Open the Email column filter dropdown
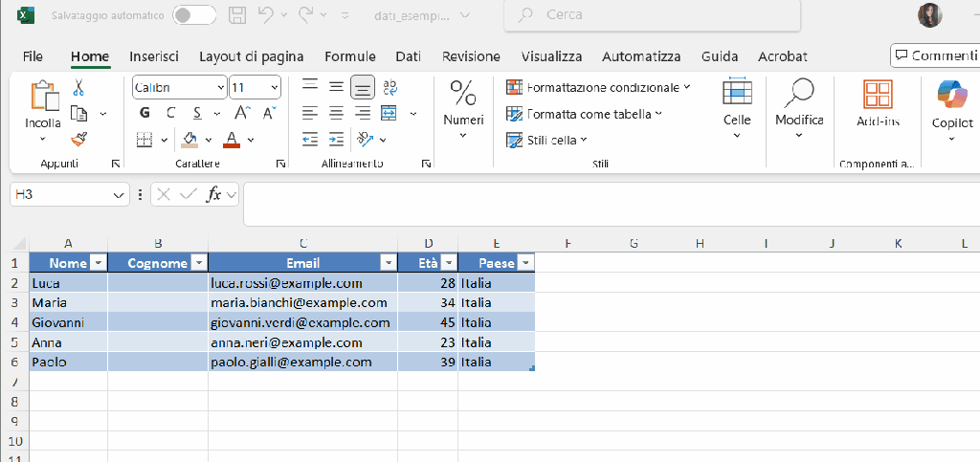The image size is (980, 462). [388, 263]
